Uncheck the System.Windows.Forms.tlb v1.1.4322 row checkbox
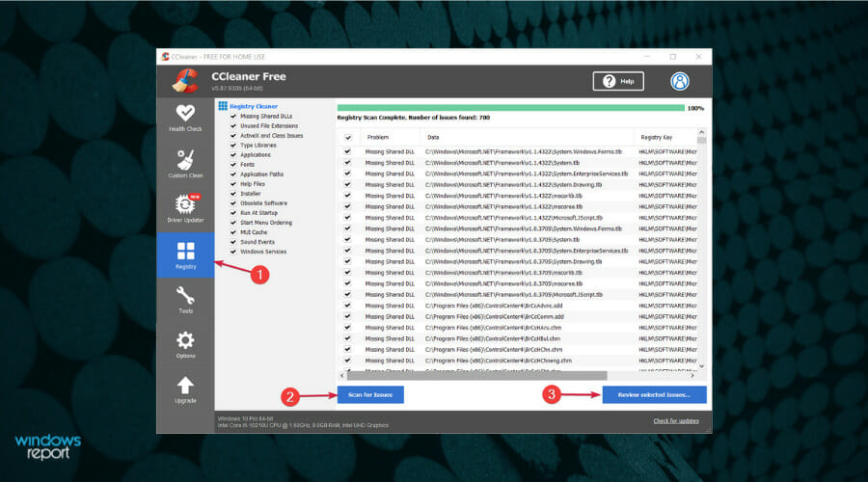 [347, 151]
